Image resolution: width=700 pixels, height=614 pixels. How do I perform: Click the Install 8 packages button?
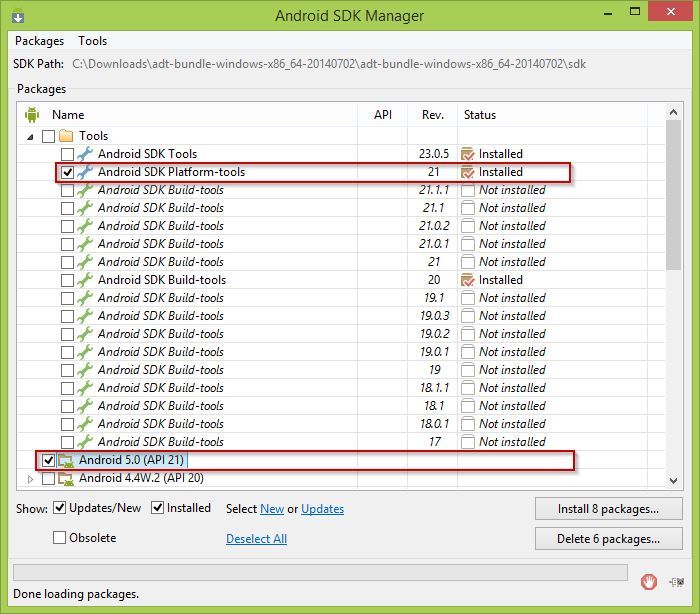(x=608, y=509)
